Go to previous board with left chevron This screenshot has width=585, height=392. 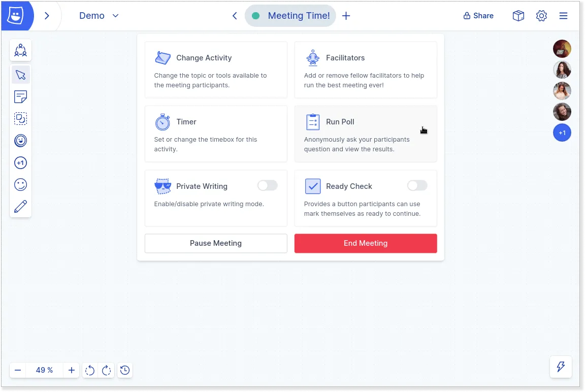(x=235, y=16)
